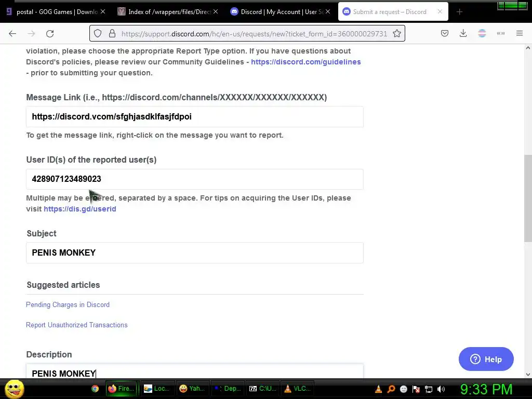Click the forward navigation arrow
This screenshot has height=399, width=532.
point(31,34)
